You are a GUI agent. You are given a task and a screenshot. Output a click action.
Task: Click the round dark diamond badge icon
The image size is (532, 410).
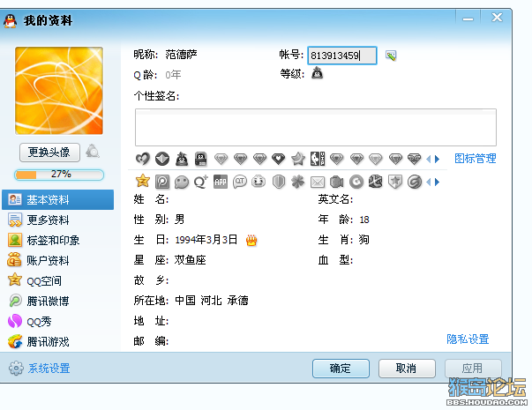(x=162, y=159)
